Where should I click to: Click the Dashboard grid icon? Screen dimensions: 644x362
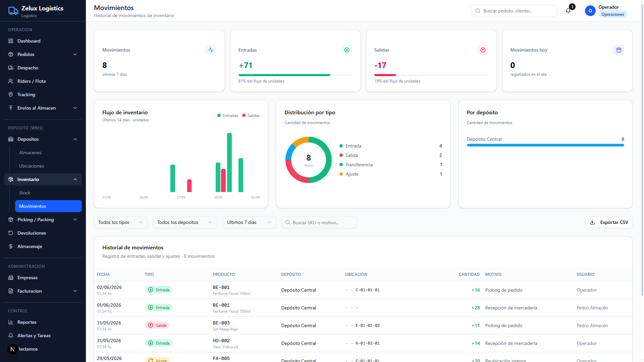pyautogui.click(x=11, y=41)
